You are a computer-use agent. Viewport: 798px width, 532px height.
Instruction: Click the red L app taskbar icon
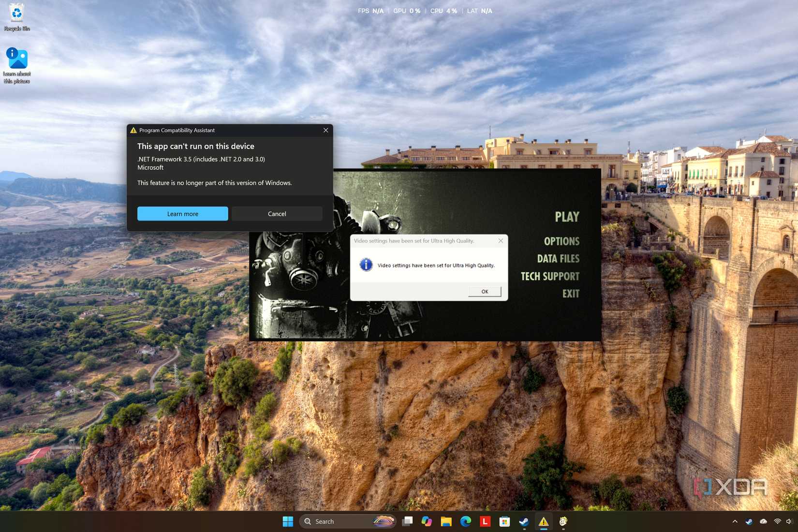[485, 521]
